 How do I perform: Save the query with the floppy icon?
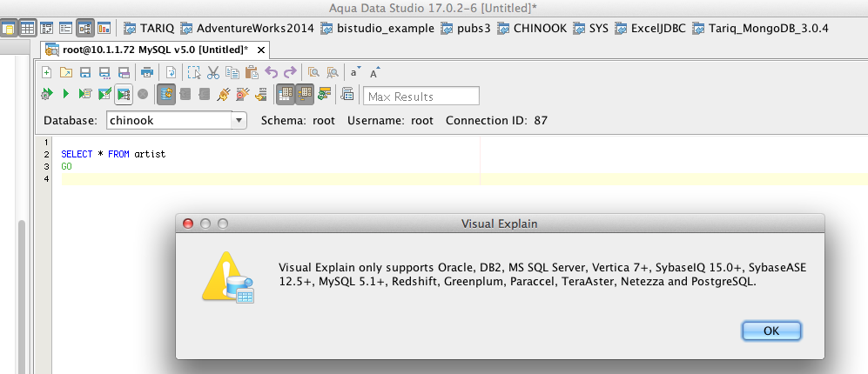[84, 72]
